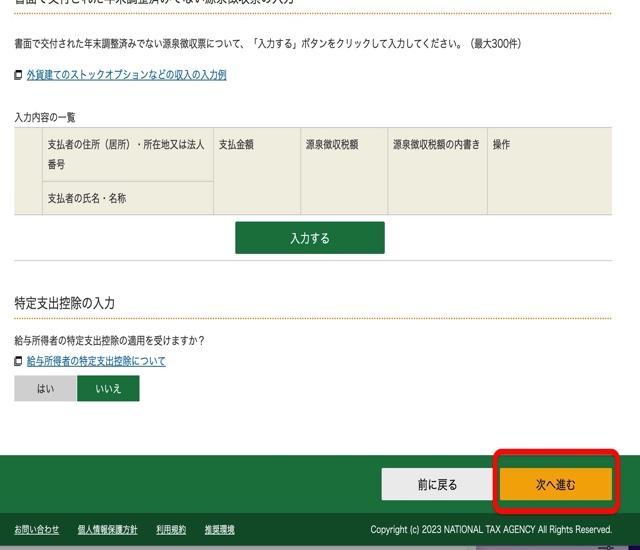Click the 入力する button
640x550 pixels.
coord(309,238)
